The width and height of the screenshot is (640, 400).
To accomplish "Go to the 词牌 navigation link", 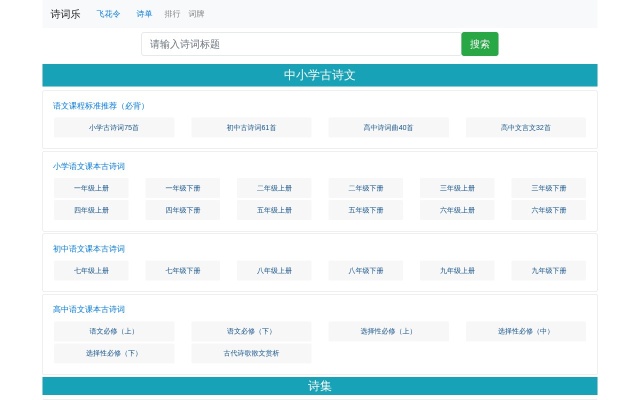I will [x=196, y=14].
